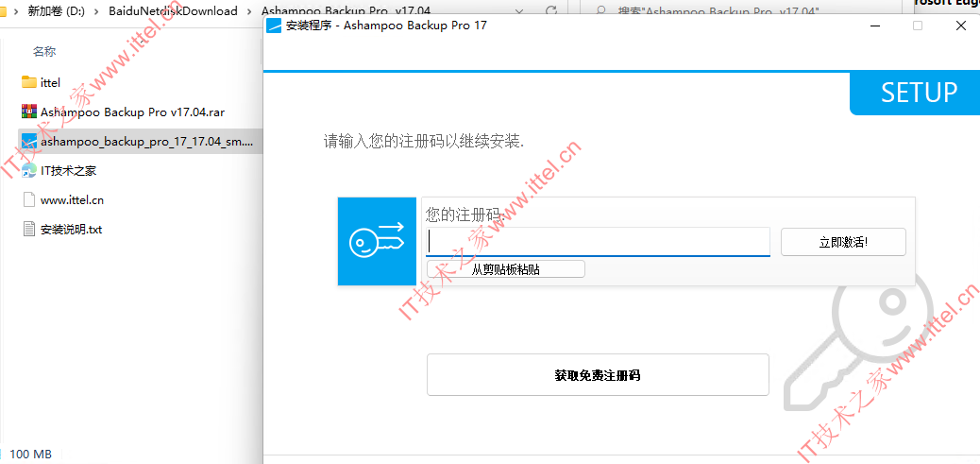
Task: Select the file name ashampoo_backup_pro_17_17.04_sm
Action: coord(147,142)
